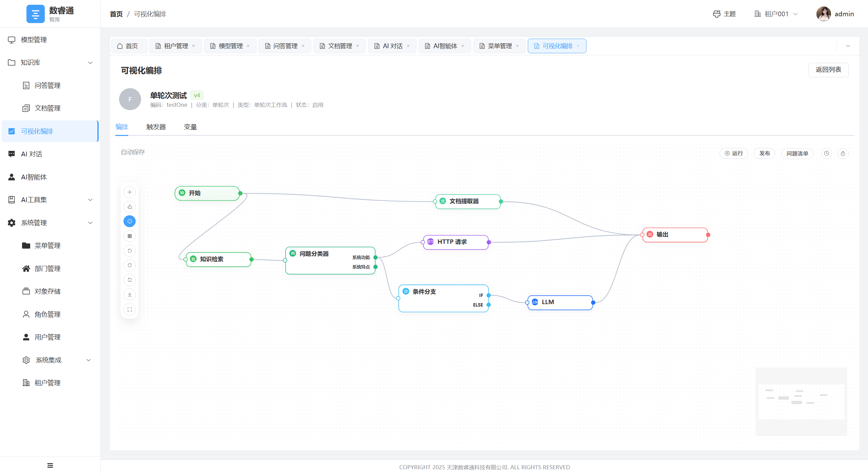The height and width of the screenshot is (474, 868).
Task: Select the hand pan tool
Action: [130, 207]
